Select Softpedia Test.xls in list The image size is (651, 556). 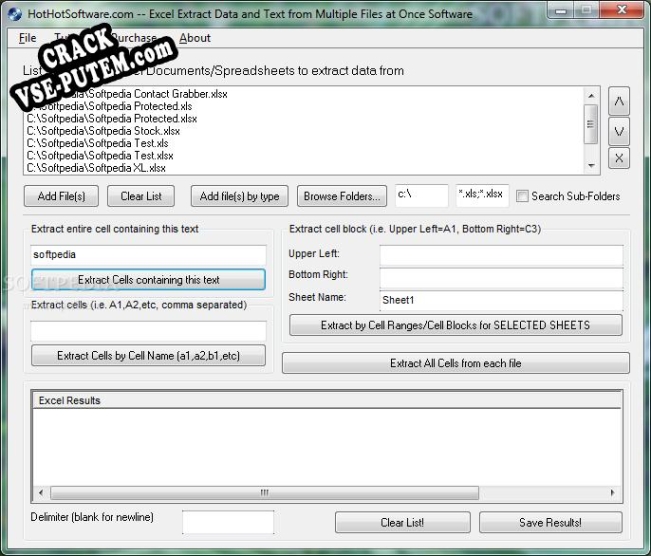(x=304, y=143)
